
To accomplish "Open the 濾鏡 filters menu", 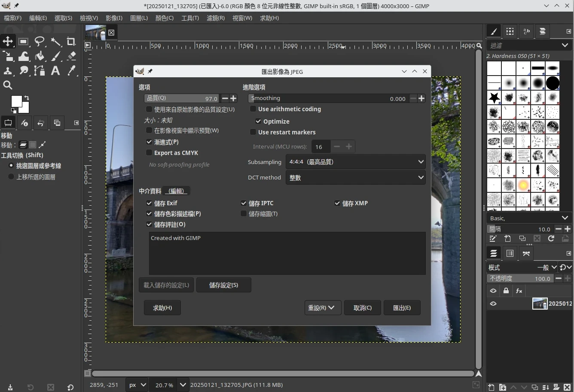I will [215, 18].
